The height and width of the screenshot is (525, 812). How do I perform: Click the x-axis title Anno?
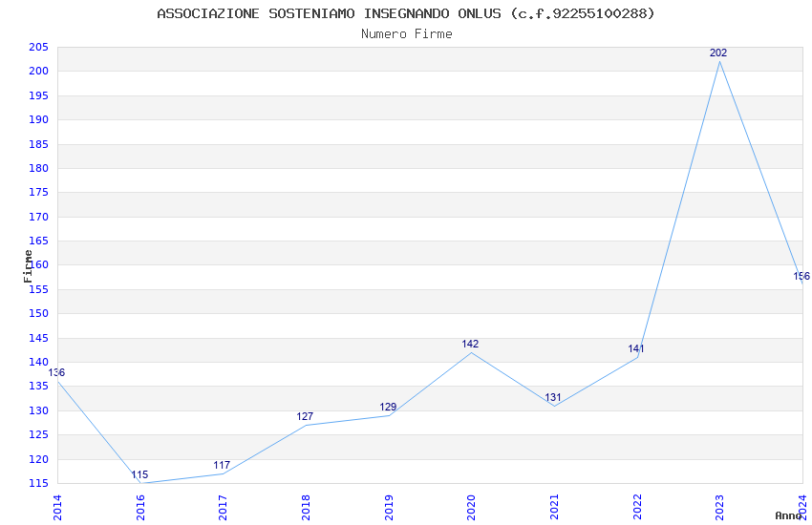788,515
